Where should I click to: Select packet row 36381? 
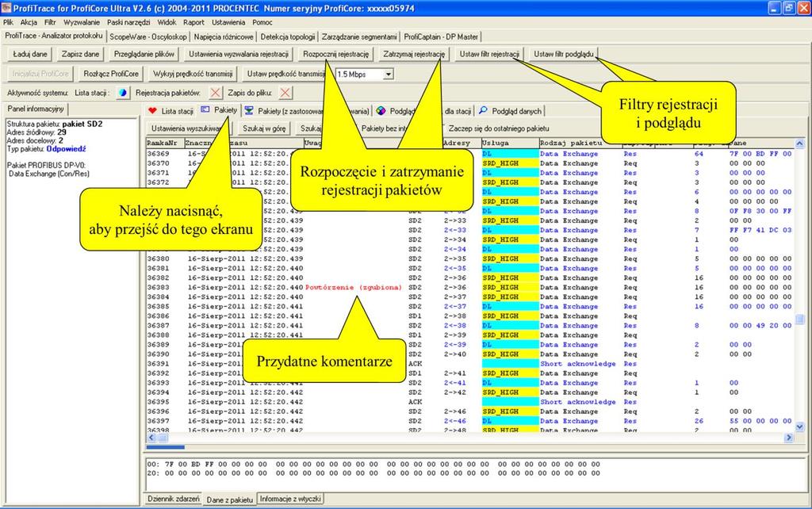click(470, 268)
